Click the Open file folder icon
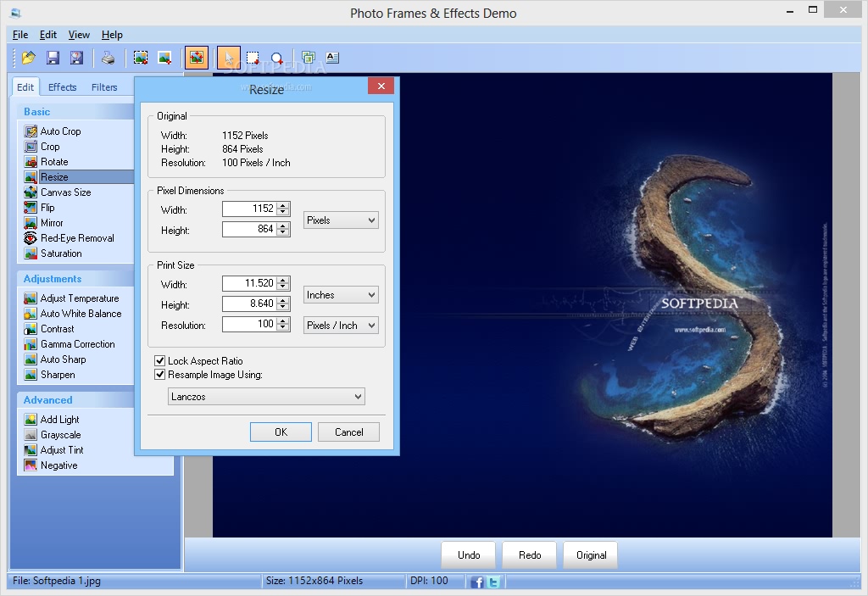This screenshot has height=596, width=868. click(28, 58)
